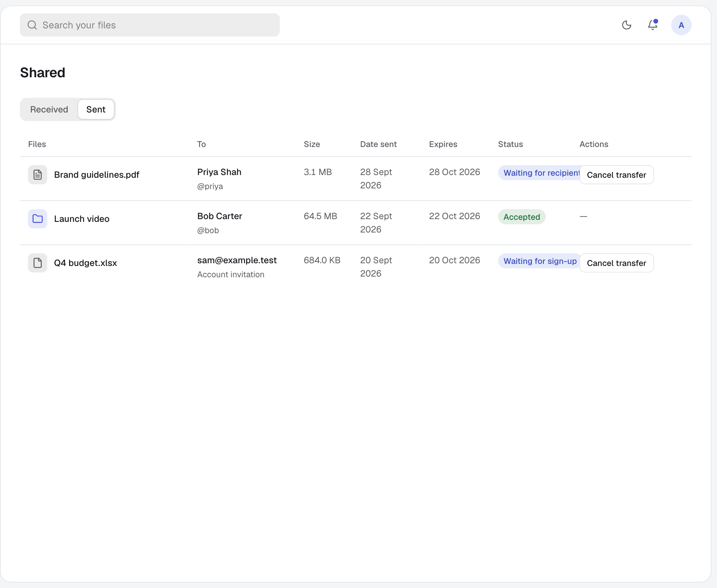Image resolution: width=717 pixels, height=588 pixels.
Task: Click the Date sent column header
Action: pos(378,144)
